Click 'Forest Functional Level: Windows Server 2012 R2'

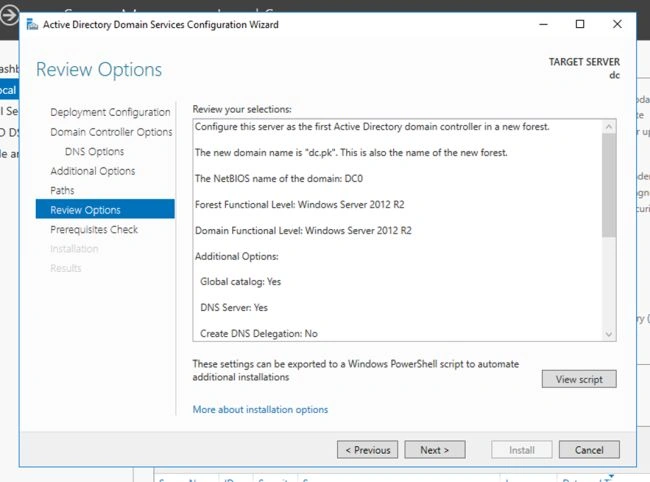[x=299, y=204]
